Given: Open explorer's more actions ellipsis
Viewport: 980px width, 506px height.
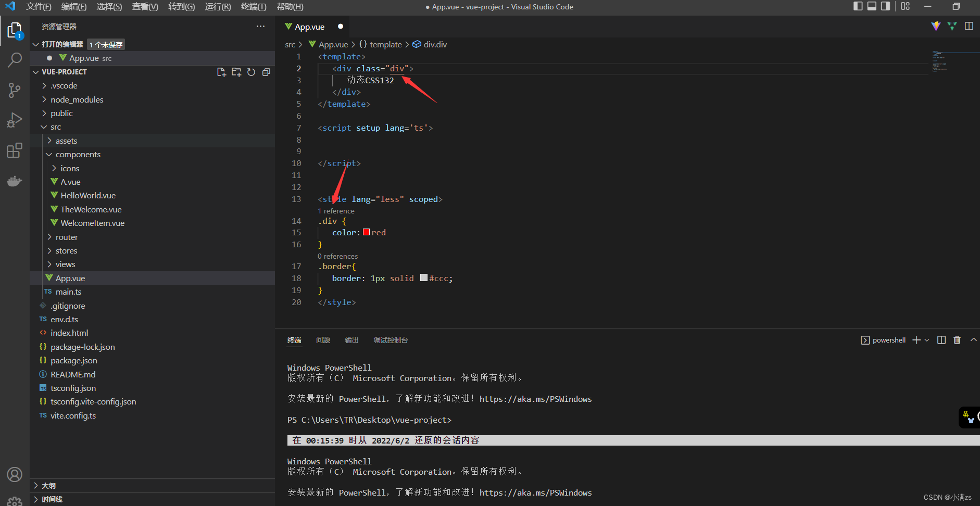Looking at the screenshot, I should [260, 27].
